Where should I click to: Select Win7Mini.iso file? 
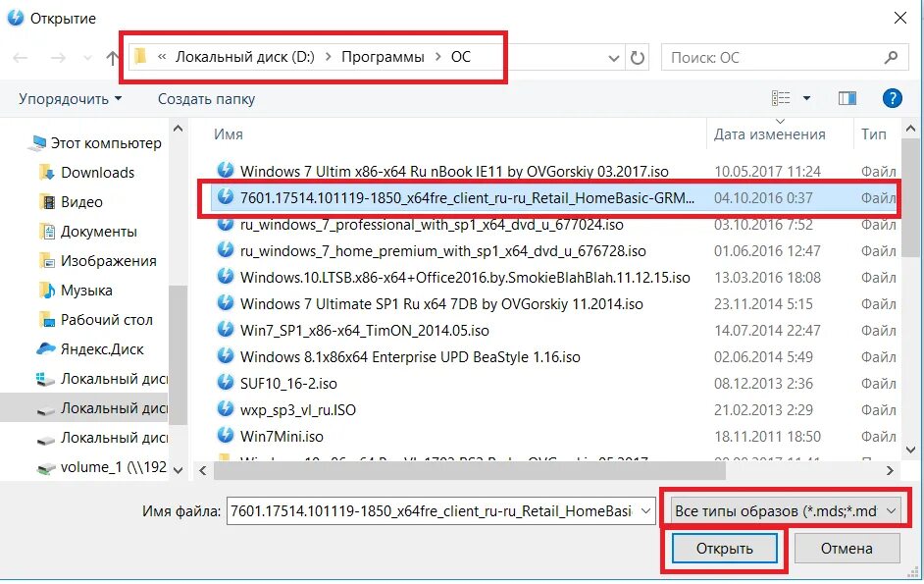point(282,437)
